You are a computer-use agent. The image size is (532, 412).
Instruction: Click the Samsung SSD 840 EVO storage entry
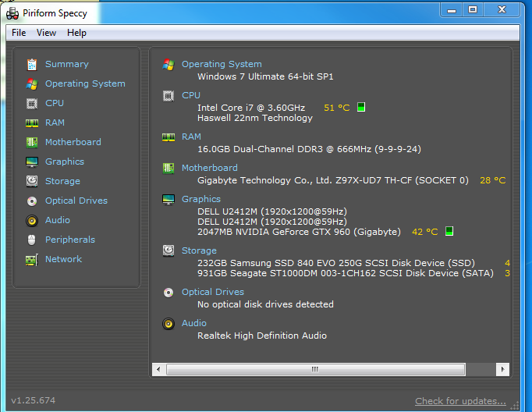[x=336, y=263]
